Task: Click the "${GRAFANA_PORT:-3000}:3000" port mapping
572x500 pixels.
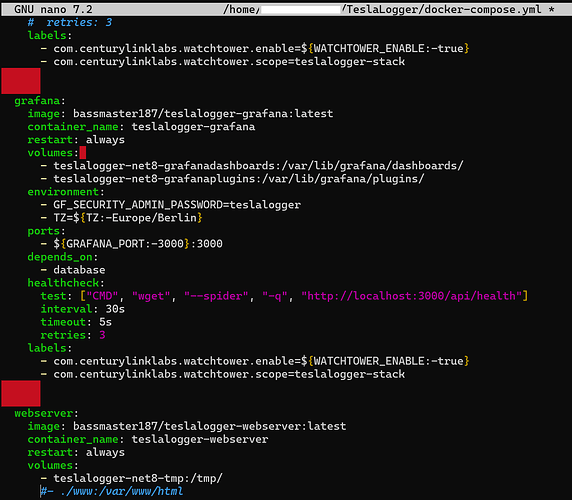Action: tap(138, 244)
